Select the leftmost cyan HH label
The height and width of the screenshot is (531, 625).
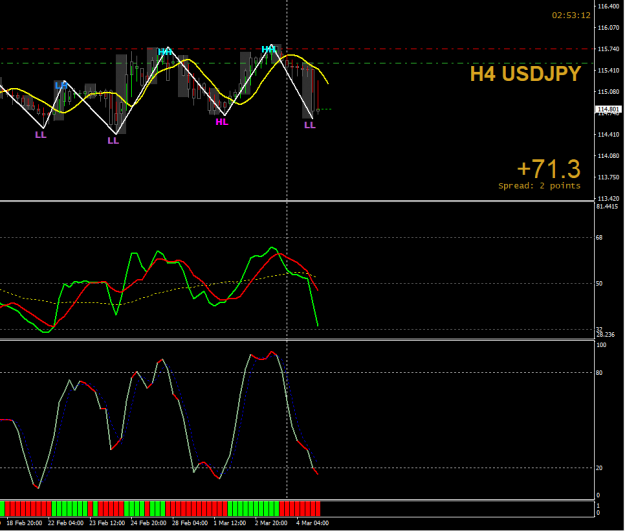[165, 52]
